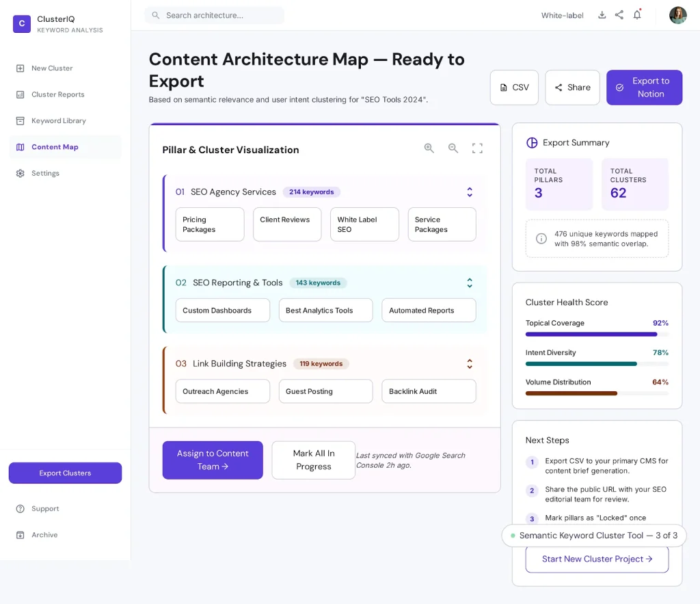Screen dimensions: 700x604
Task: Click the download icon in top bar
Action: point(602,15)
